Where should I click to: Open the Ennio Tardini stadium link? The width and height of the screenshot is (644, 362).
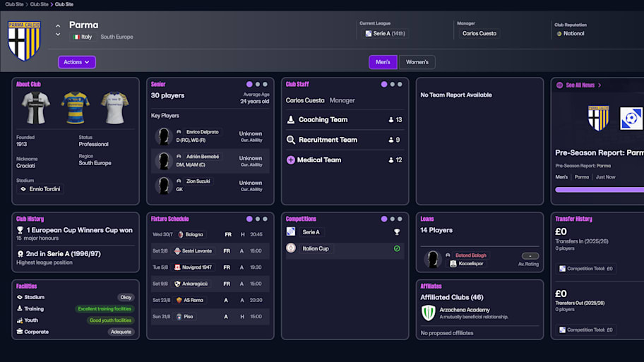click(x=44, y=189)
